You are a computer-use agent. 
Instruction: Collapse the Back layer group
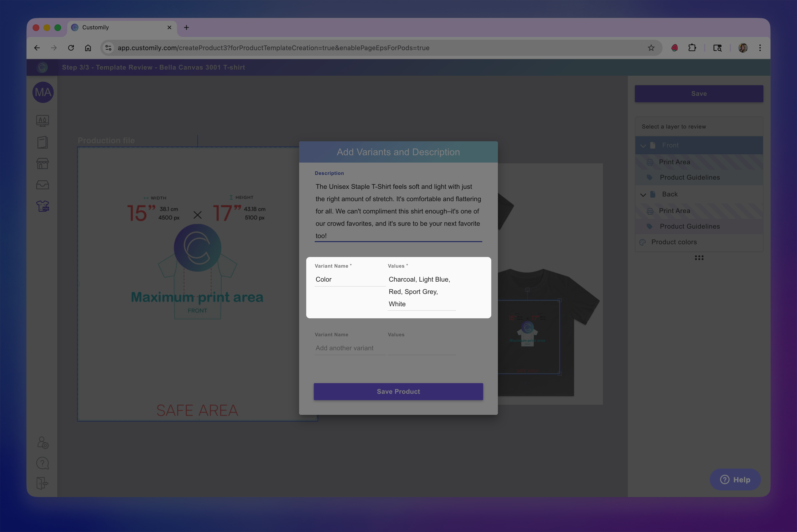(x=643, y=194)
